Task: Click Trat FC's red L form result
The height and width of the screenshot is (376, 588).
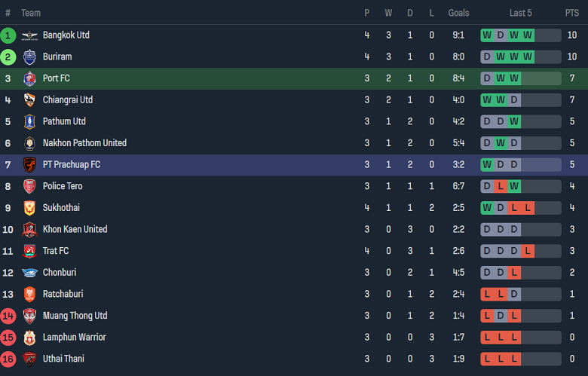Action: (528, 251)
